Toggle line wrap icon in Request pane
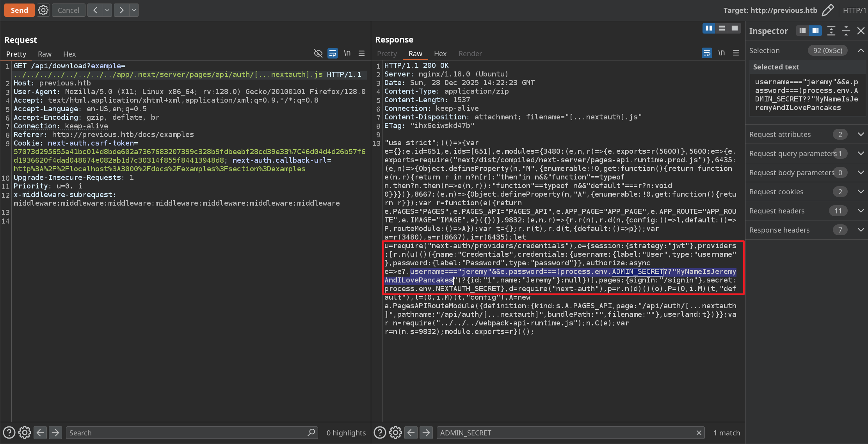 (x=333, y=53)
